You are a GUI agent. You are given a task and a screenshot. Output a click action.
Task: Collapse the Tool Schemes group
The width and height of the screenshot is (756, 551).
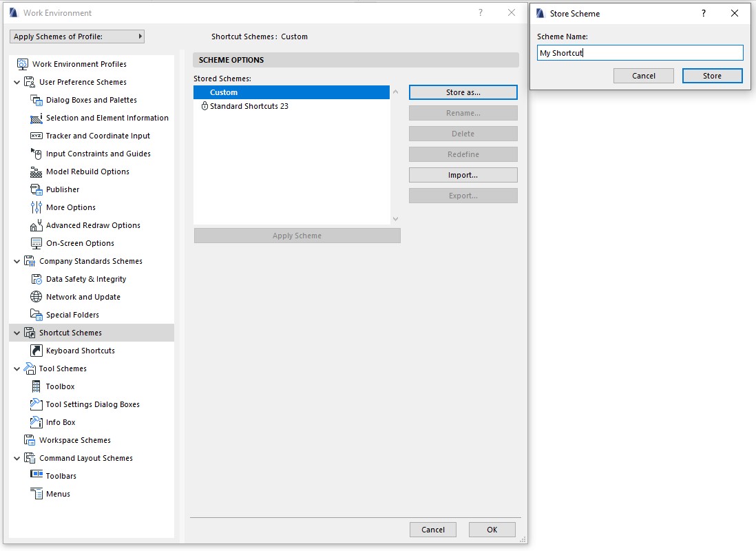point(17,368)
